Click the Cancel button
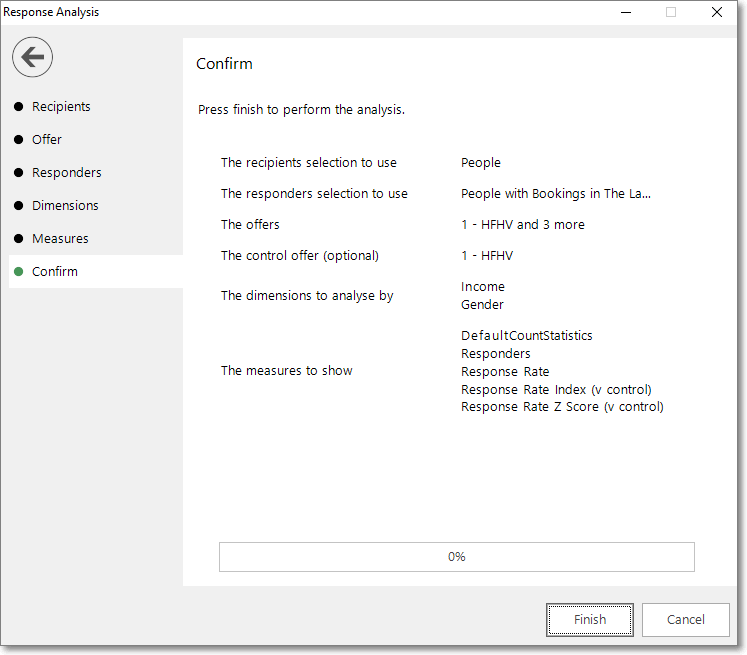Viewport: 747px width, 655px height. (686, 620)
